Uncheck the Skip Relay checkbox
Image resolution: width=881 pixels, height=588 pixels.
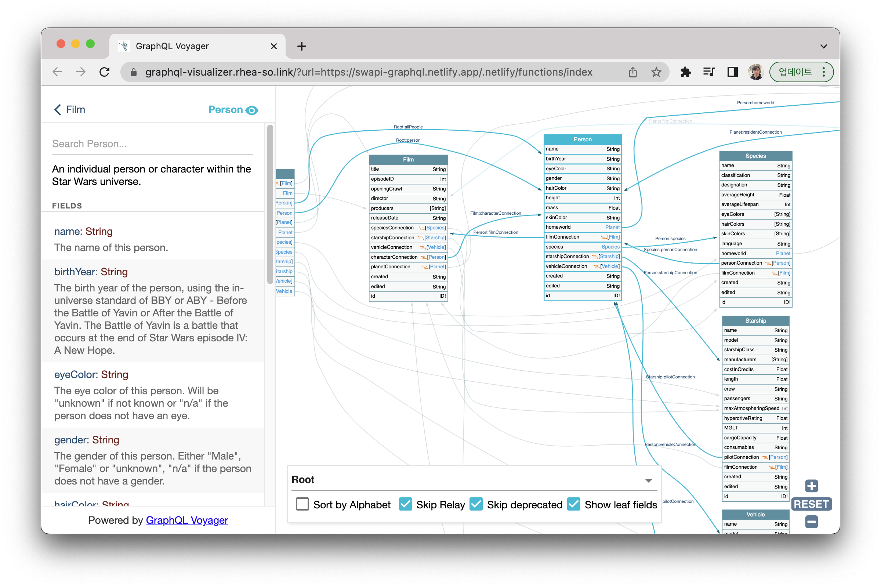tap(405, 504)
